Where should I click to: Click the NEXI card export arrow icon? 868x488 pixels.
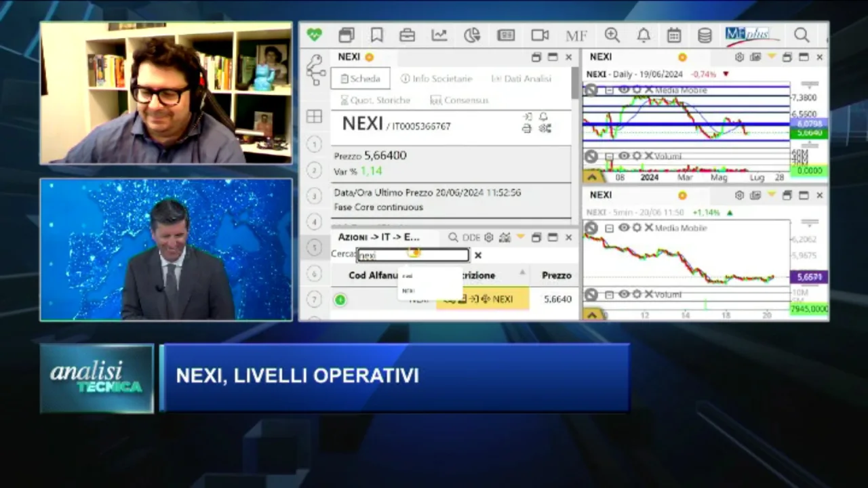pyautogui.click(x=527, y=117)
